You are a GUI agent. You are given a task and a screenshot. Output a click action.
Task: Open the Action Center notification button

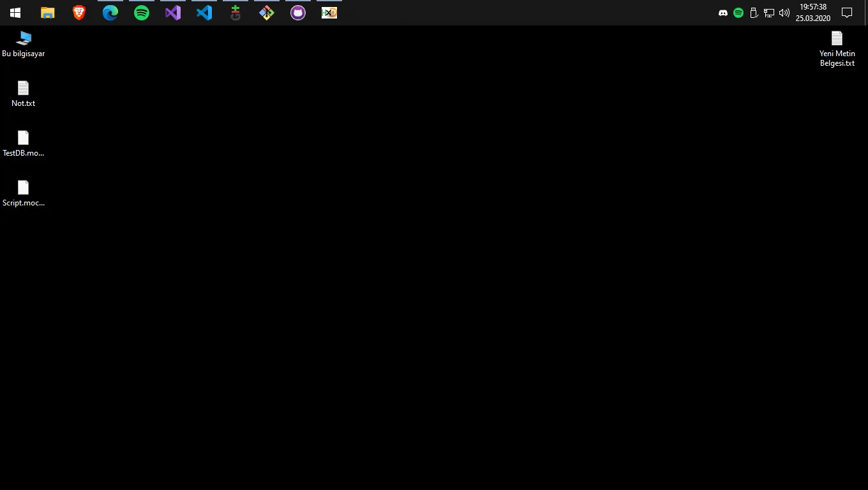[846, 12]
